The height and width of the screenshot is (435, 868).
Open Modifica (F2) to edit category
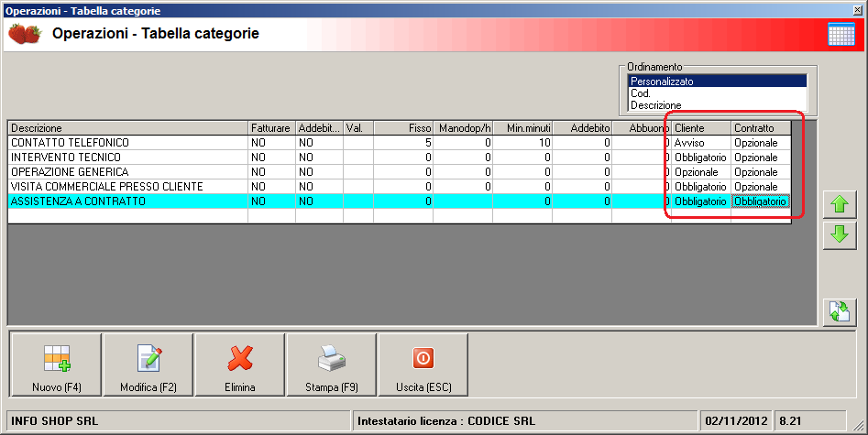(148, 364)
